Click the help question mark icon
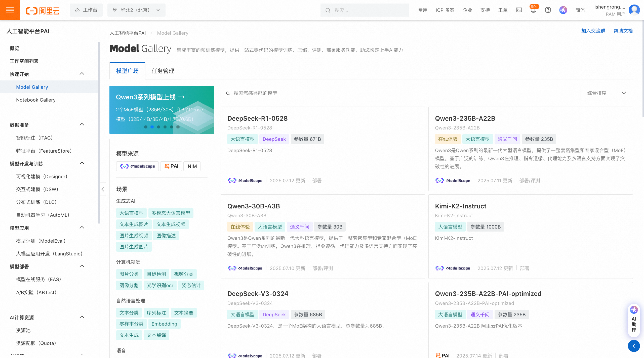Image resolution: width=644 pixels, height=358 pixels. click(548, 10)
